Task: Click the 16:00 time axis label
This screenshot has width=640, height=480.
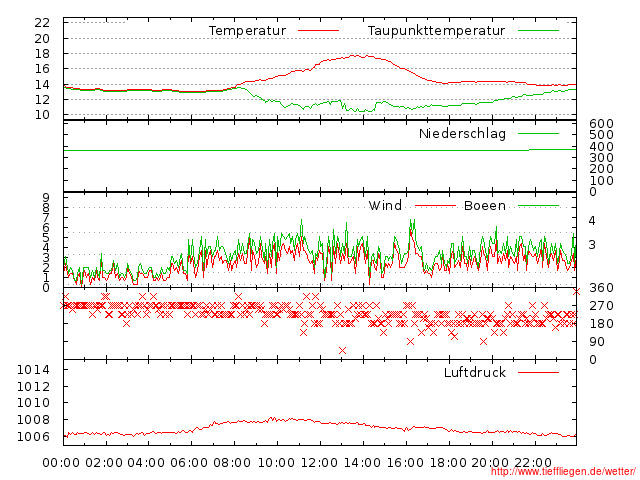Action: click(x=405, y=463)
